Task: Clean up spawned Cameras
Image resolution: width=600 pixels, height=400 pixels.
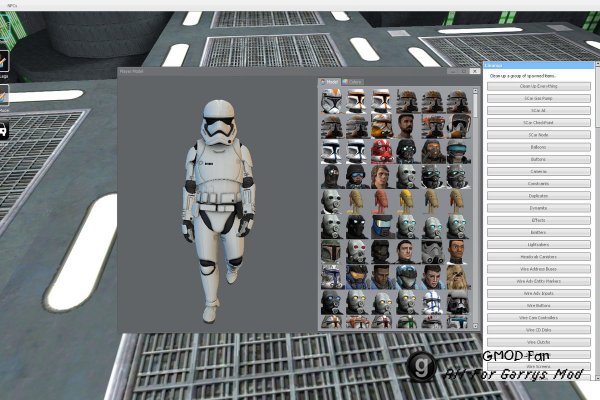Action: 538,171
